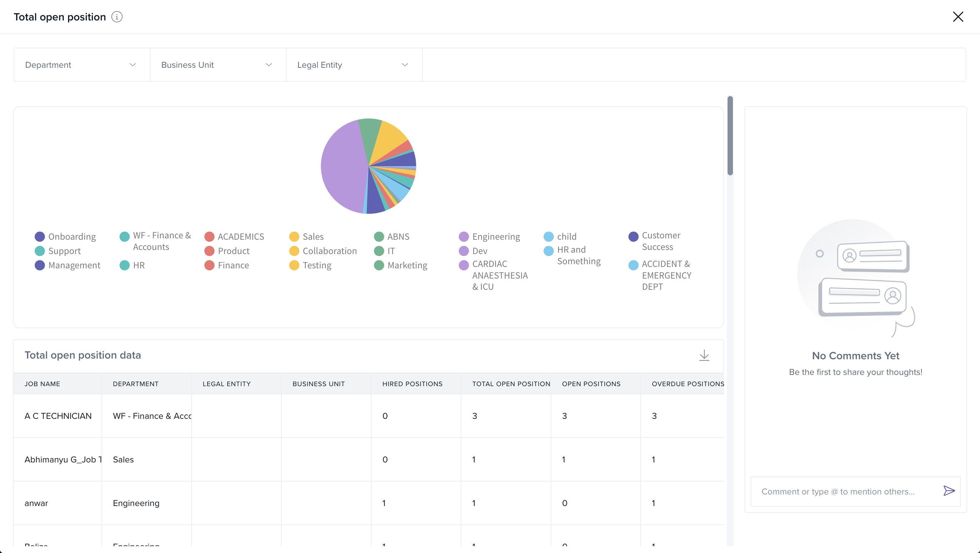980x553 pixels.
Task: Download the total open position data
Action: (x=704, y=355)
